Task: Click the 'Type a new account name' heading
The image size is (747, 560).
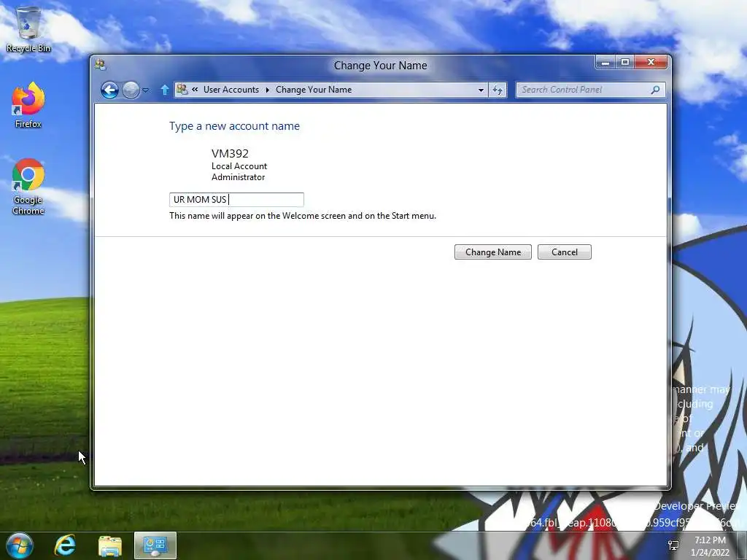Action: click(x=234, y=126)
